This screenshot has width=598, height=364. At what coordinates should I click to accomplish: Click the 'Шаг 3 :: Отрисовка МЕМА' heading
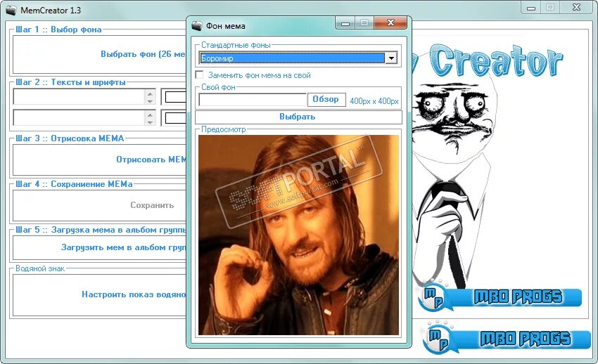pyautogui.click(x=70, y=138)
